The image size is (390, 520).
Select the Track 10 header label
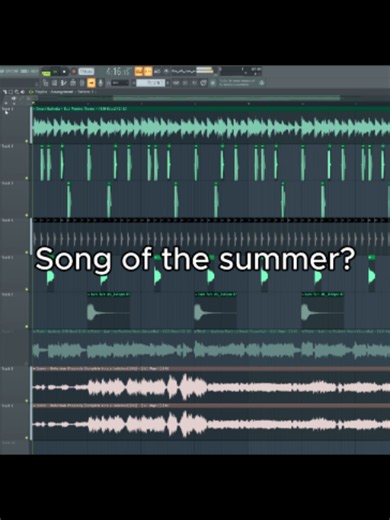click(8, 443)
